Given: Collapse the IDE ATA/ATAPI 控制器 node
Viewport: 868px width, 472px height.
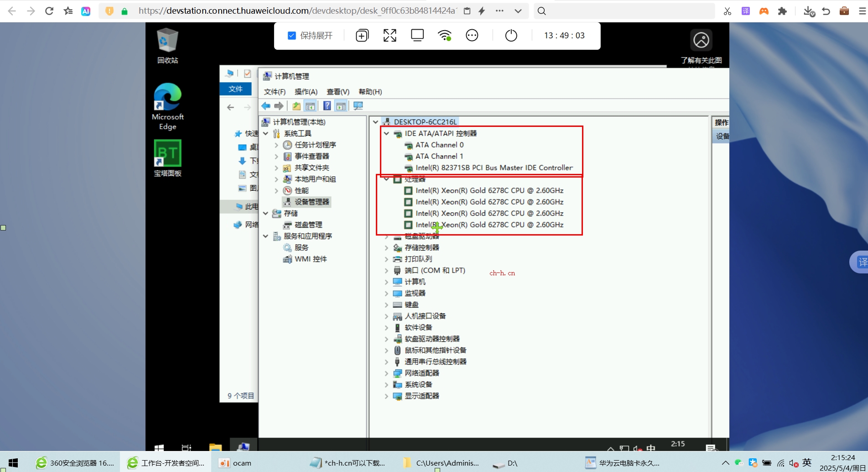Looking at the screenshot, I should (x=386, y=134).
